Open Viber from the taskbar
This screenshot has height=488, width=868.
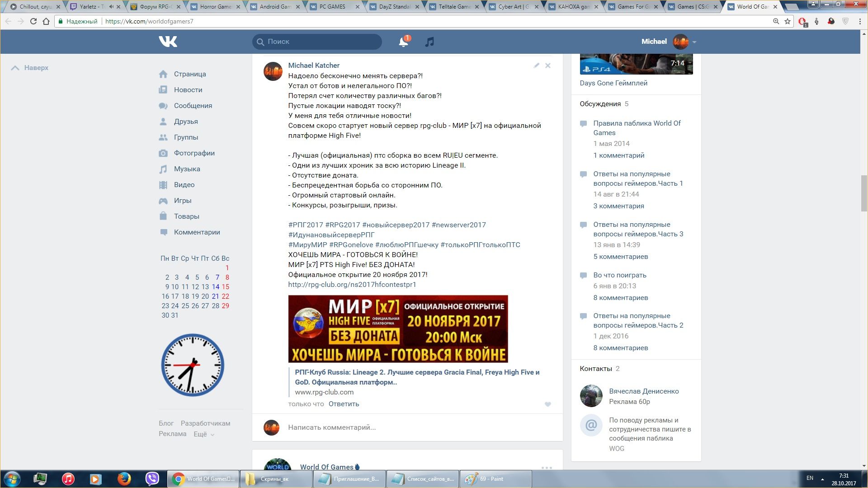pos(152,479)
